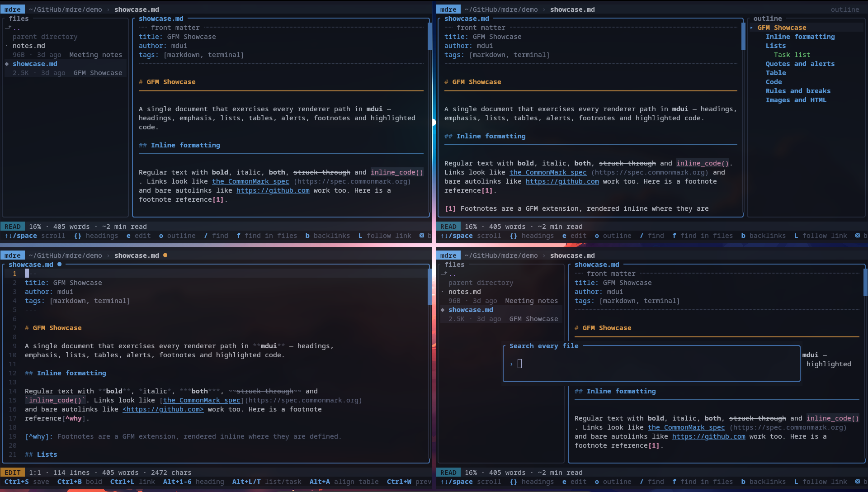Click the orange unsaved-changes dot in EDIT pane header
Viewport: 868px width, 492px height.
(x=165, y=255)
